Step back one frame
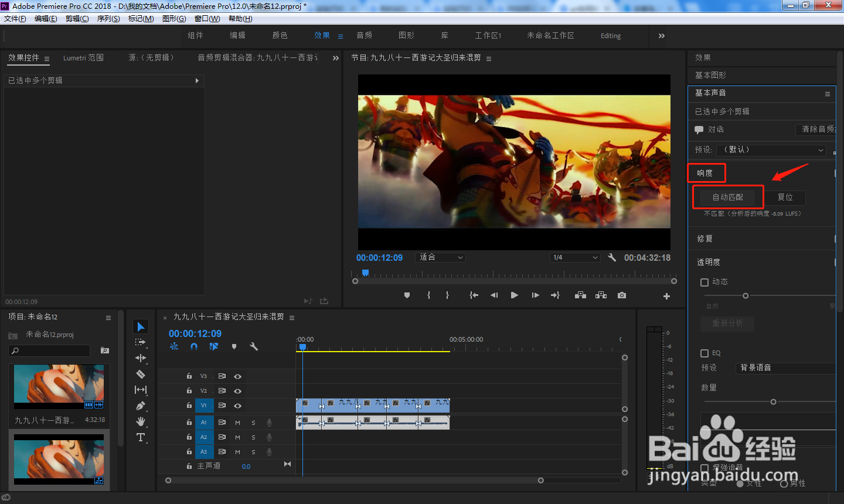This screenshot has height=504, width=844. (494, 295)
